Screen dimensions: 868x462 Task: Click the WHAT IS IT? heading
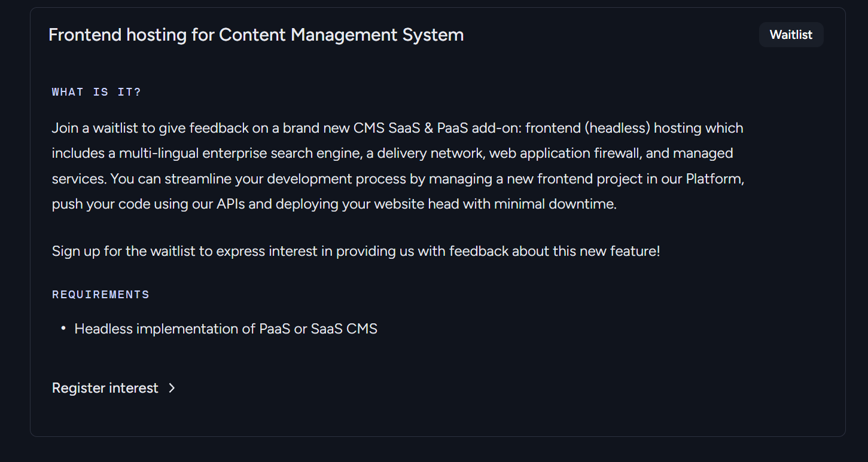pyautogui.click(x=96, y=92)
